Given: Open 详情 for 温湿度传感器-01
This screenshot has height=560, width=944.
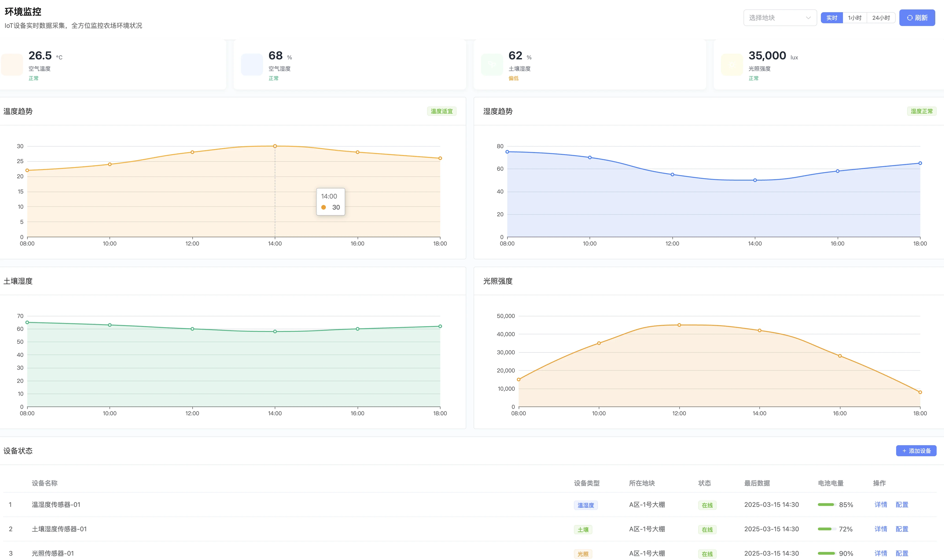Looking at the screenshot, I should [880, 505].
